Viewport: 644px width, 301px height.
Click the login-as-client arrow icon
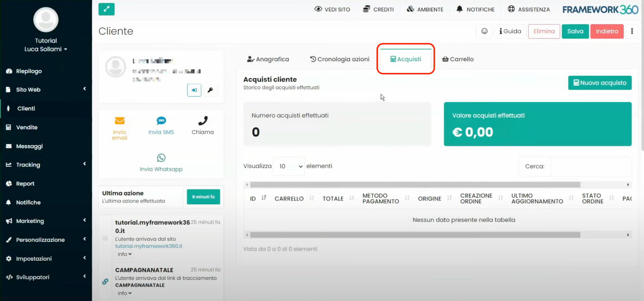point(194,90)
